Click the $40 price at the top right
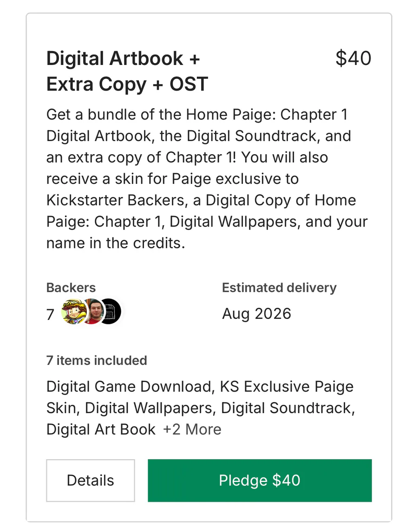418x532 pixels. (x=353, y=58)
